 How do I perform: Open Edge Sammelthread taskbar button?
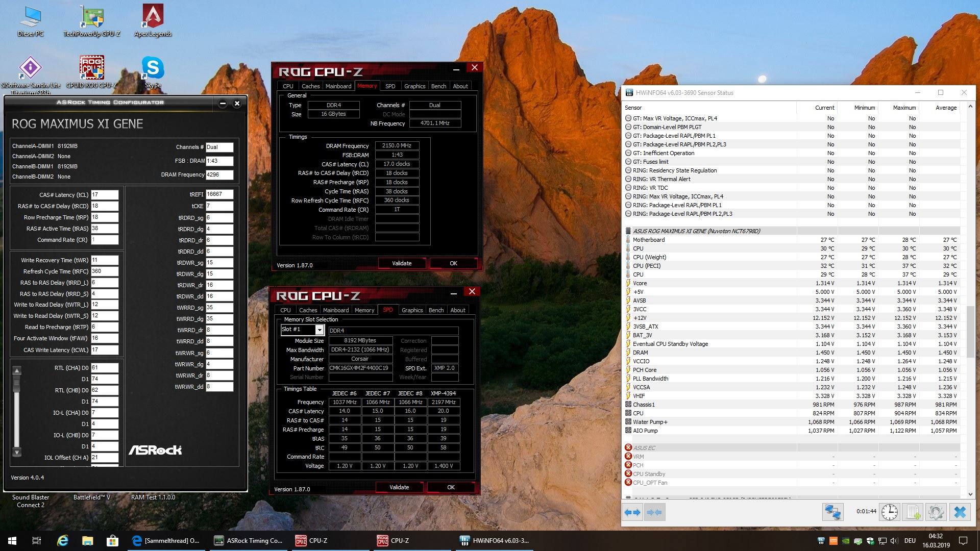click(x=166, y=540)
